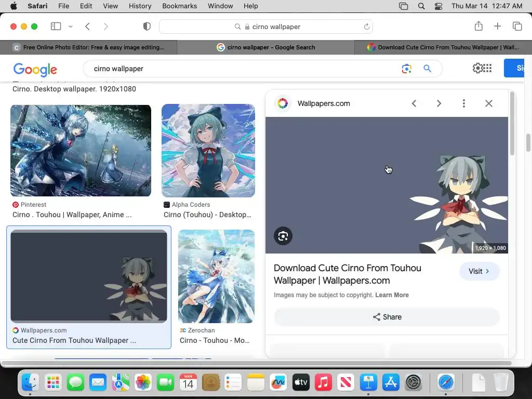Click the Visit button
The width and height of the screenshot is (532, 399).
click(479, 271)
